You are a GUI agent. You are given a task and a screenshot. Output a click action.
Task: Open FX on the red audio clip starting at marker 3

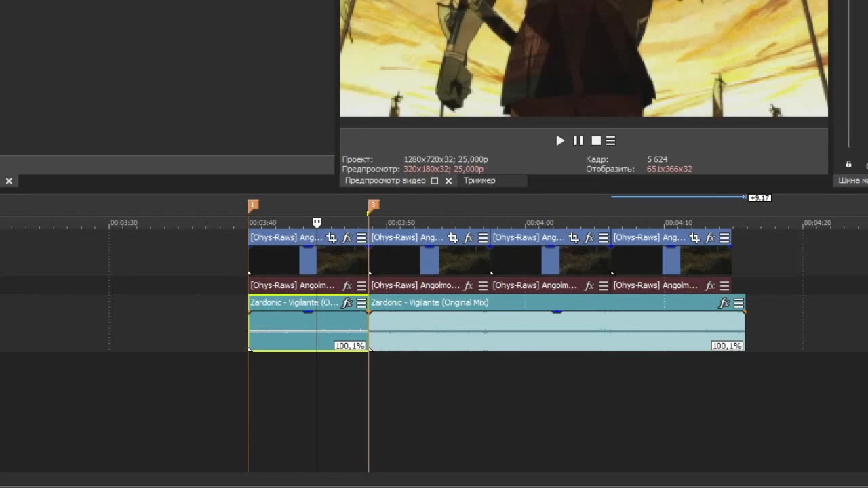coord(468,286)
